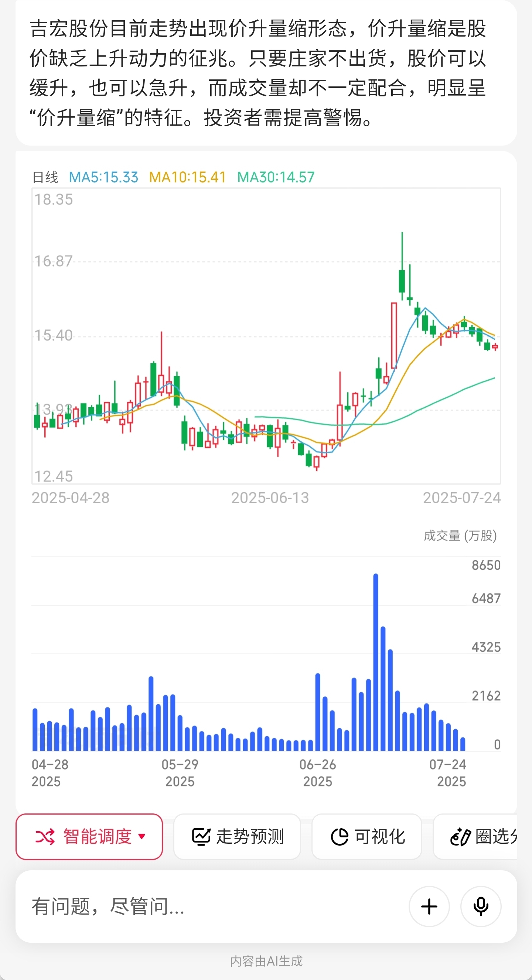Tap the 内容由AI生成 disclaimer text
Viewport: 532px width, 980px height.
pos(266,961)
